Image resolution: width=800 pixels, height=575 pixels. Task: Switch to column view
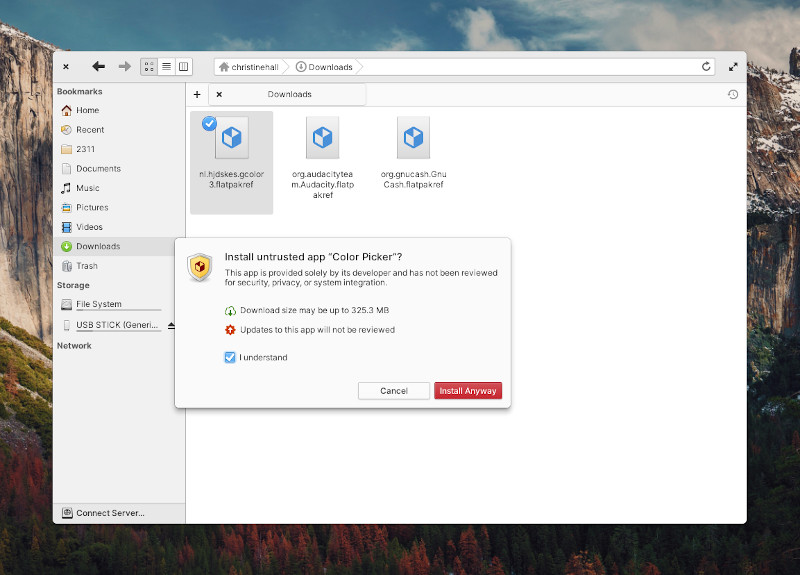(x=184, y=67)
